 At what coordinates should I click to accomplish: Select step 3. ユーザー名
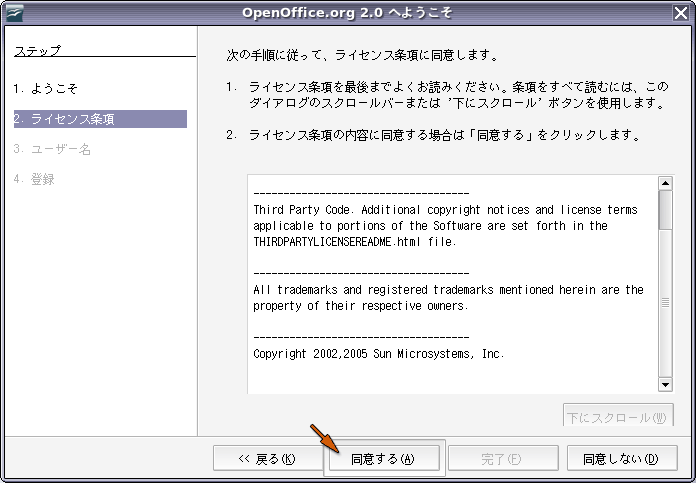[52, 149]
